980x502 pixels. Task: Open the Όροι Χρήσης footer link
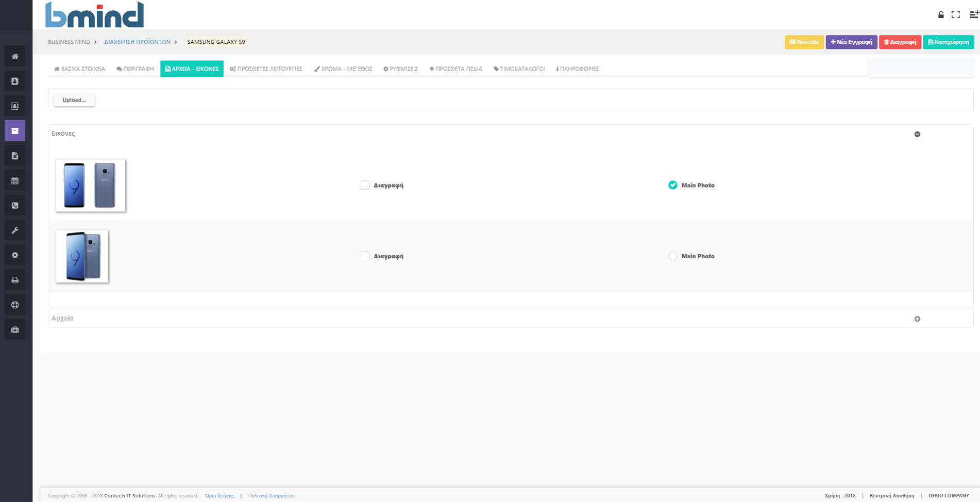tap(219, 496)
